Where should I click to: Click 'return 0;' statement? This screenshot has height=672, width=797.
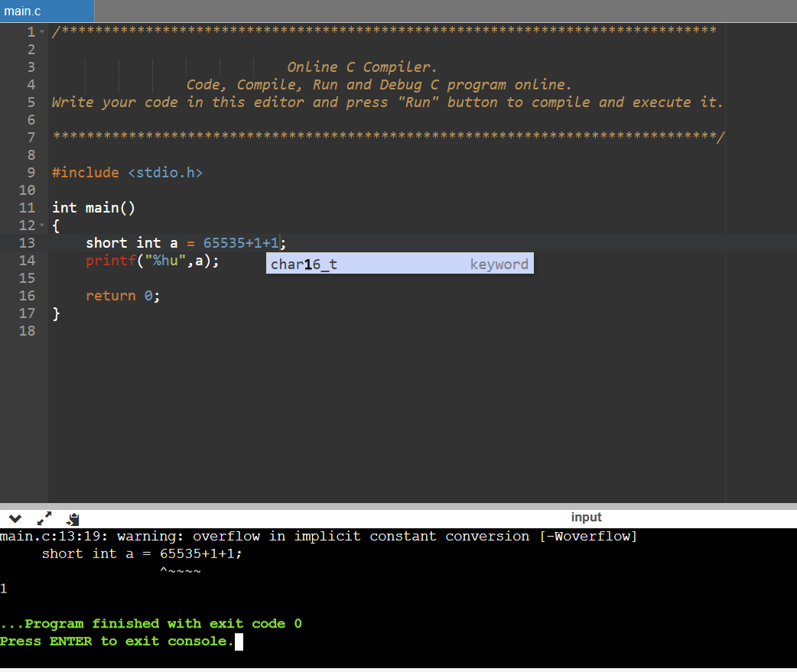[122, 296]
